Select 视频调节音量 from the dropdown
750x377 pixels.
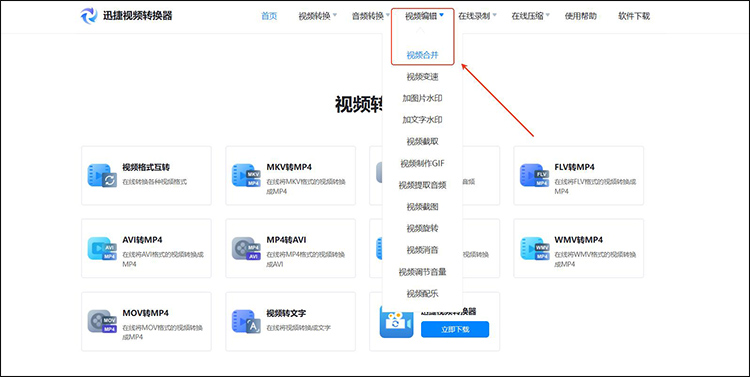(422, 272)
